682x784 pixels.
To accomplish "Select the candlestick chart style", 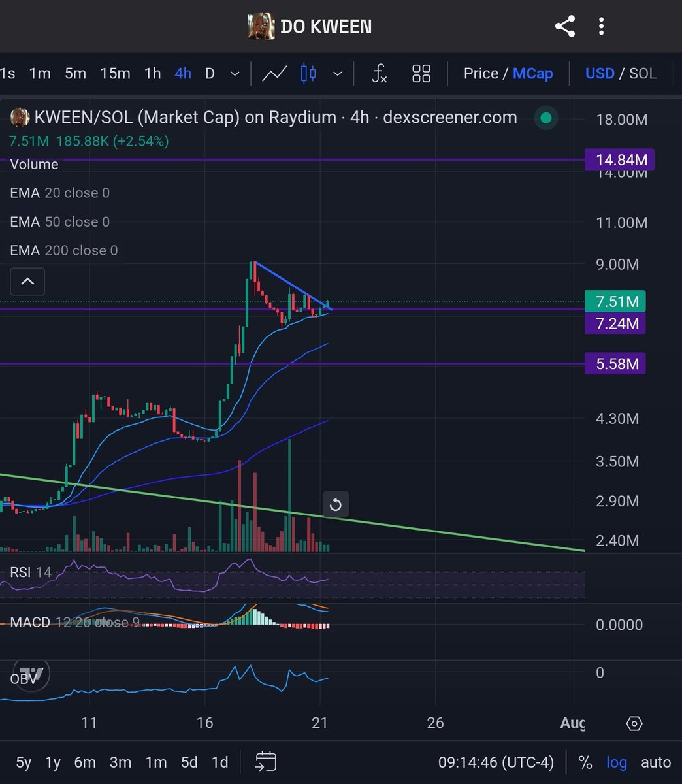I will [308, 74].
